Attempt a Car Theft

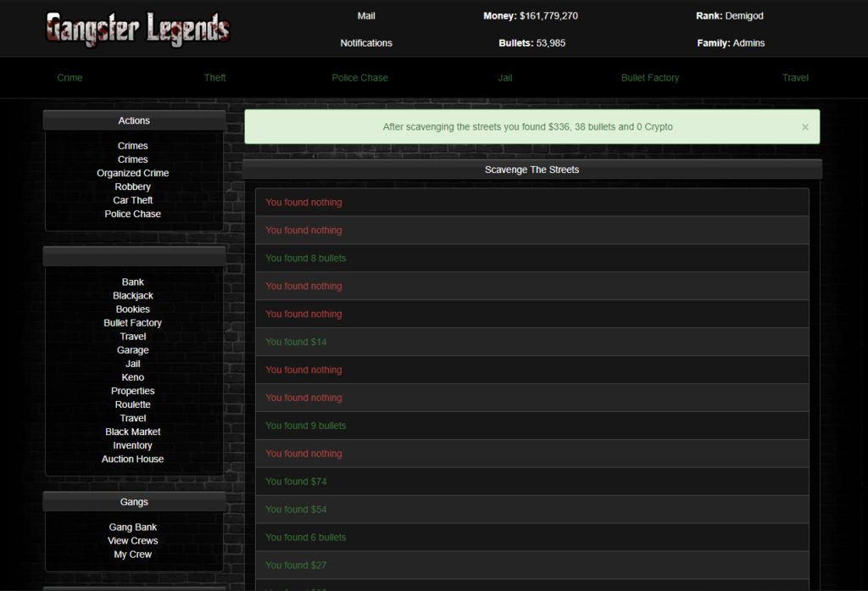[x=132, y=199]
